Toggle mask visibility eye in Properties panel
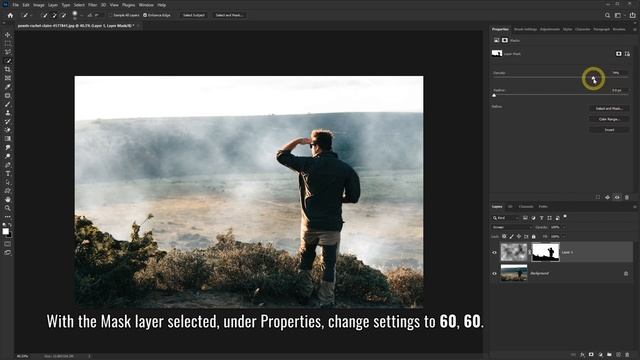This screenshot has width=640, height=360. (617, 198)
